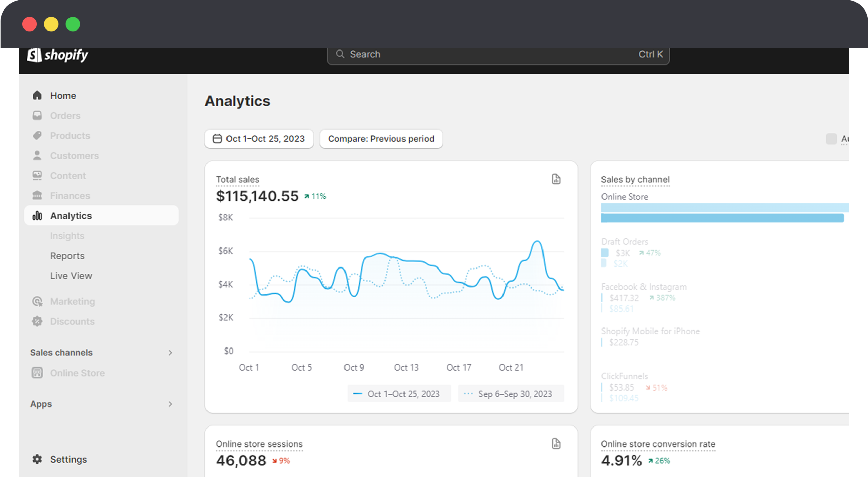Click the $8K axis label
Screen dimensions: 868x477
tap(225, 217)
